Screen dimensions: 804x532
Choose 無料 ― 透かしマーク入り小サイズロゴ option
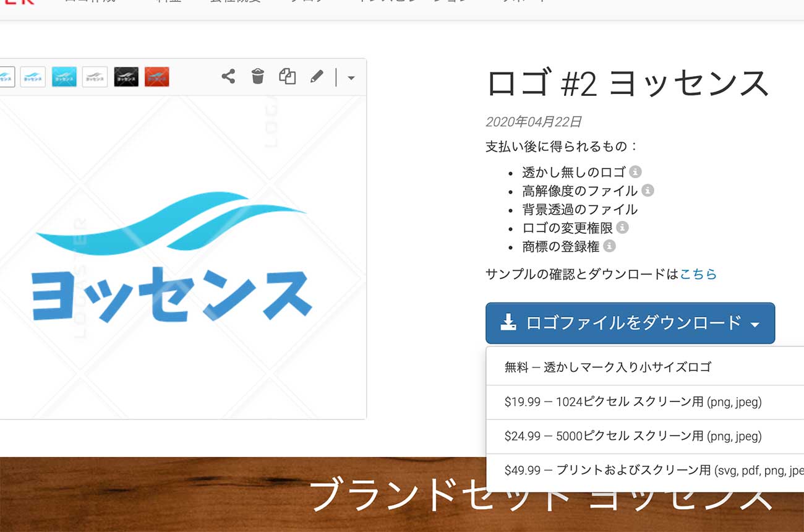(x=645, y=367)
